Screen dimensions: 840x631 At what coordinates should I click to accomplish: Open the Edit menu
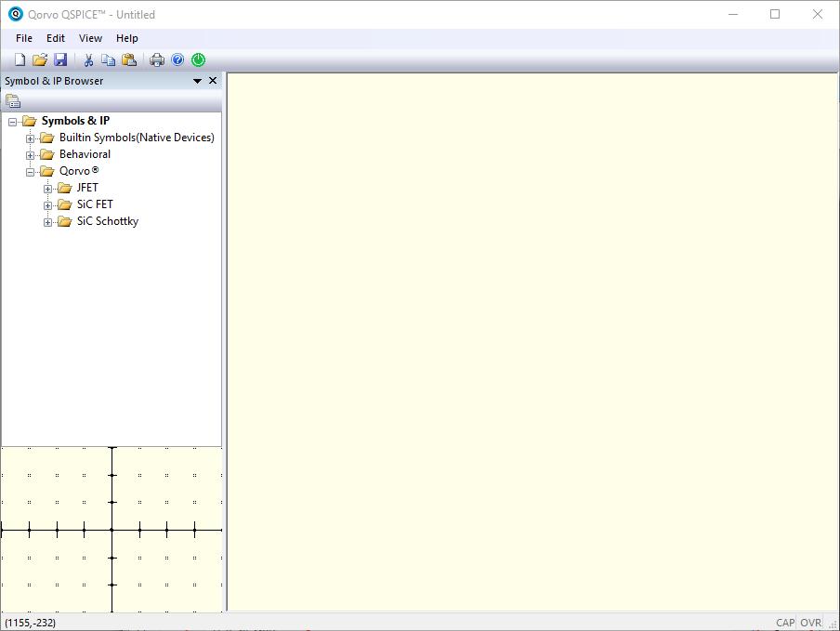[56, 38]
